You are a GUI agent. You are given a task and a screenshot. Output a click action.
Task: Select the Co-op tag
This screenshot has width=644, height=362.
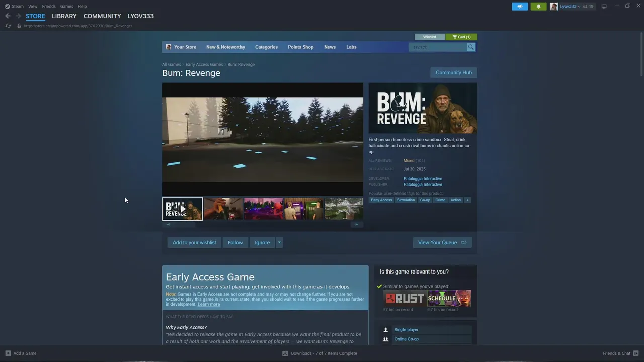(x=425, y=200)
